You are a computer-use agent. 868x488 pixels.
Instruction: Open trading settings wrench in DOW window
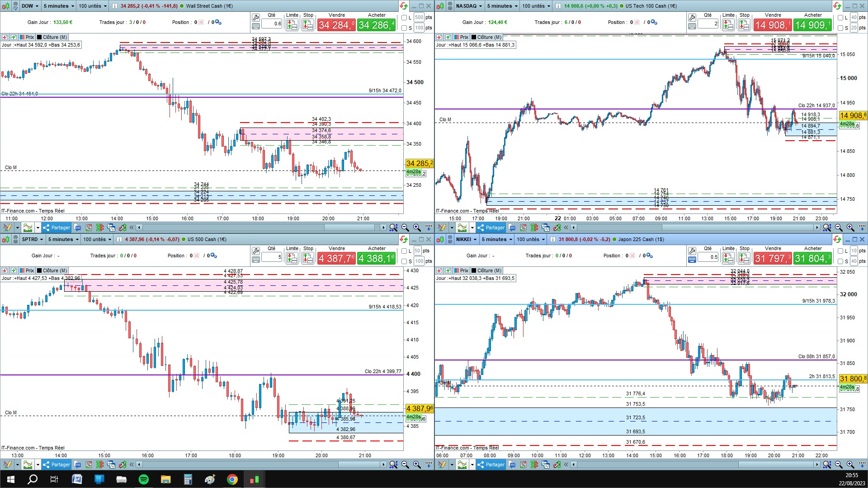[x=256, y=17]
